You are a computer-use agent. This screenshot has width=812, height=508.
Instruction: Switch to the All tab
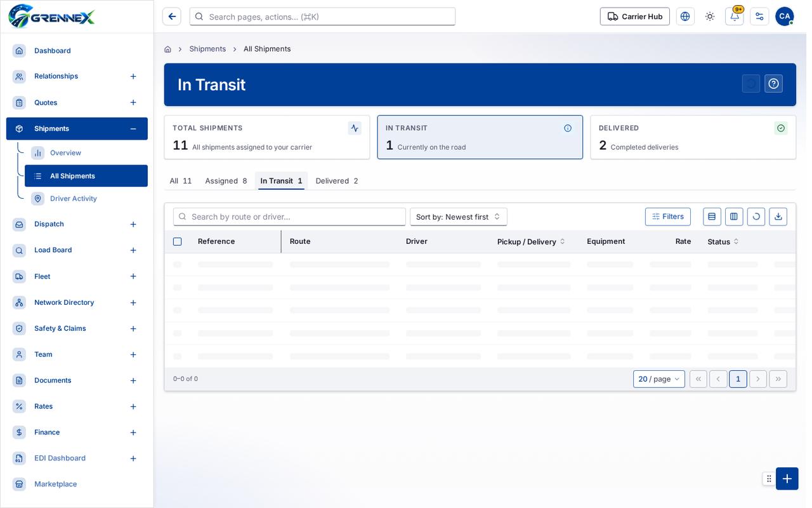pos(181,181)
